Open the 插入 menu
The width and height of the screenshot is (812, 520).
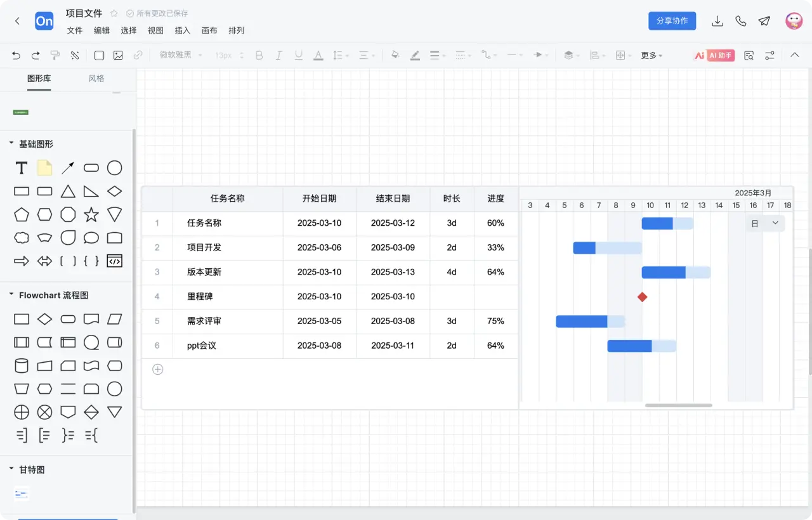click(182, 30)
